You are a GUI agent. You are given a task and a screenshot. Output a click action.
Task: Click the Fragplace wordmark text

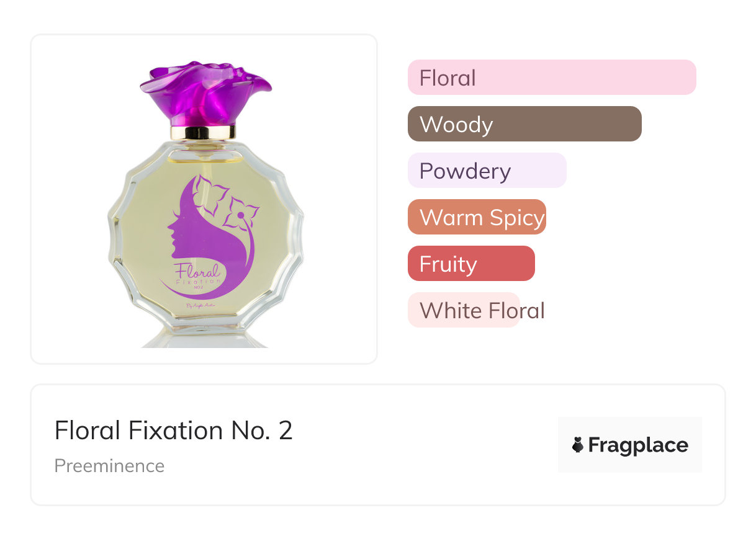coord(637,445)
